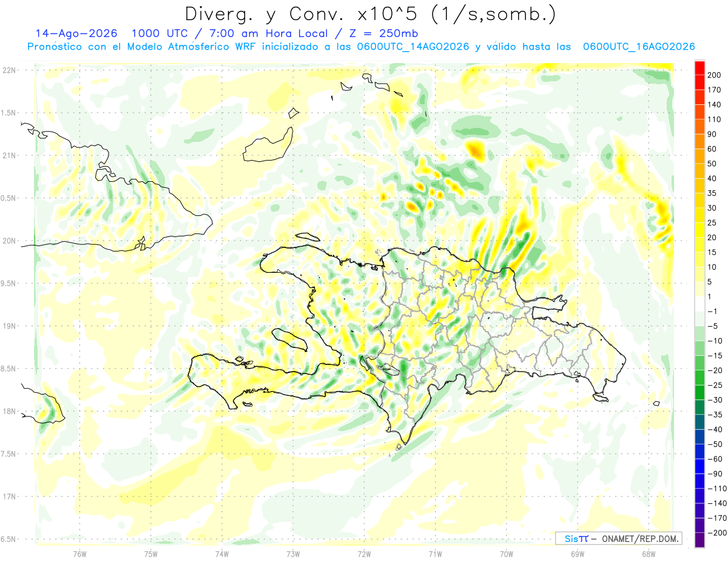
Task: Click valid-until time '0600UTC_16AGO2026'
Action: click(638, 47)
